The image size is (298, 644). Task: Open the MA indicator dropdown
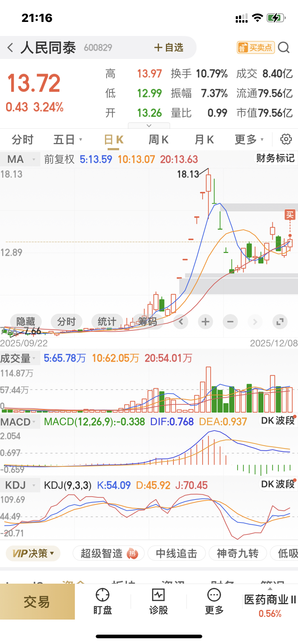tap(20, 159)
